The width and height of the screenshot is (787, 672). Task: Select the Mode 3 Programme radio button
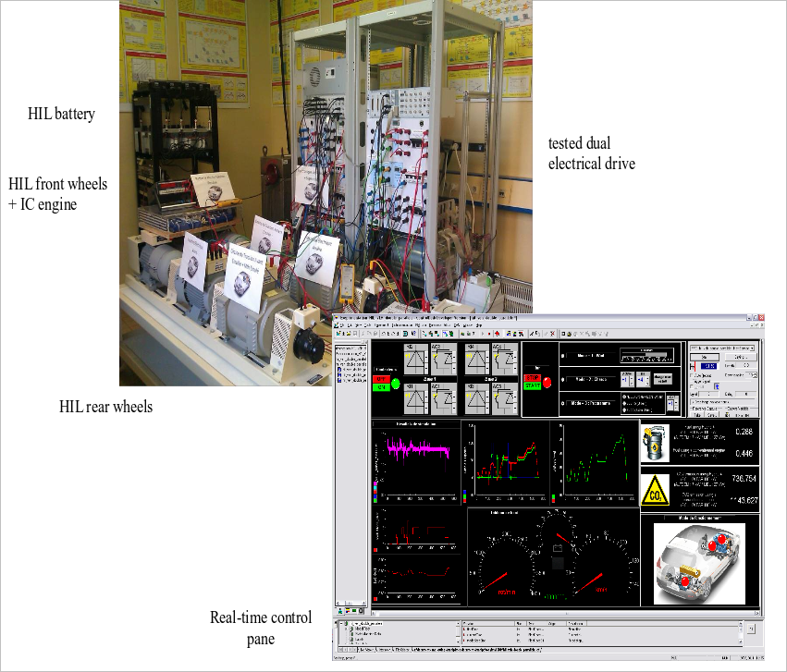(x=563, y=404)
